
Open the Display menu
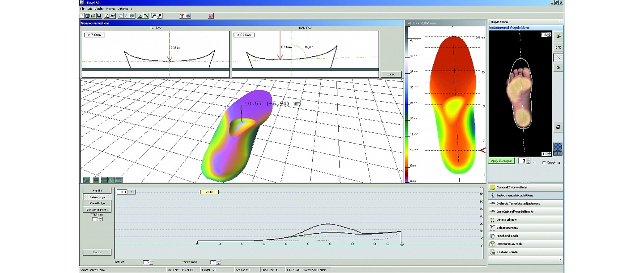point(98,9)
